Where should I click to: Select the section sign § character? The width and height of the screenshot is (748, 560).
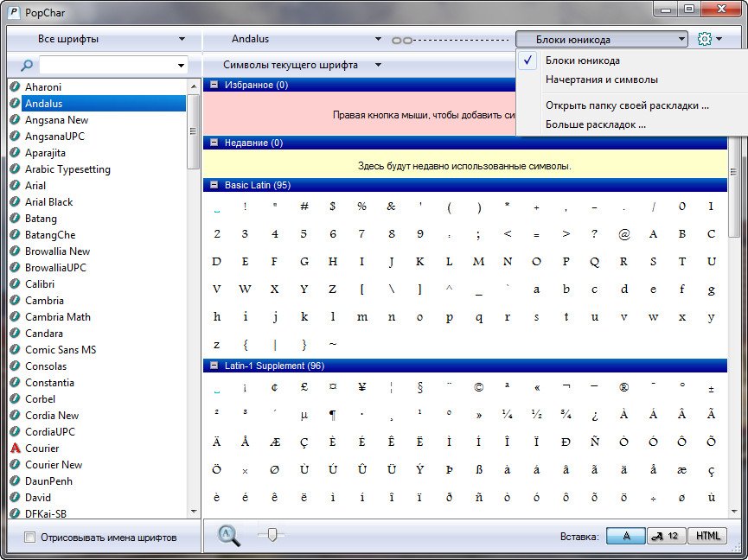coord(419,387)
